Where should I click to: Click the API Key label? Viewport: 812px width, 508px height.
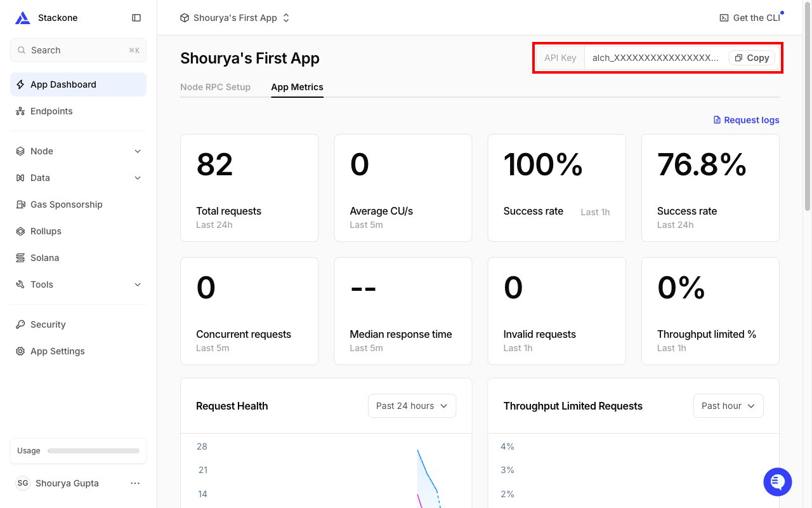[x=560, y=58]
